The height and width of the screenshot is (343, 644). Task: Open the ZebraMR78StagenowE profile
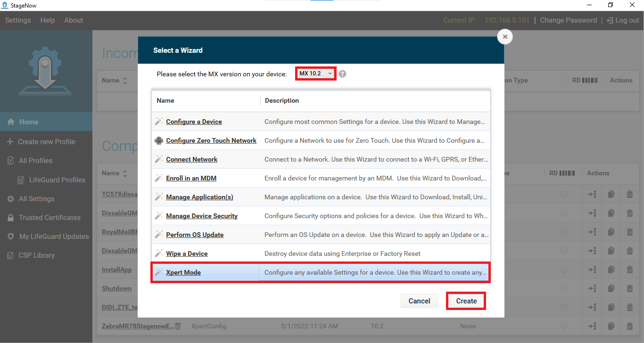[138, 326]
